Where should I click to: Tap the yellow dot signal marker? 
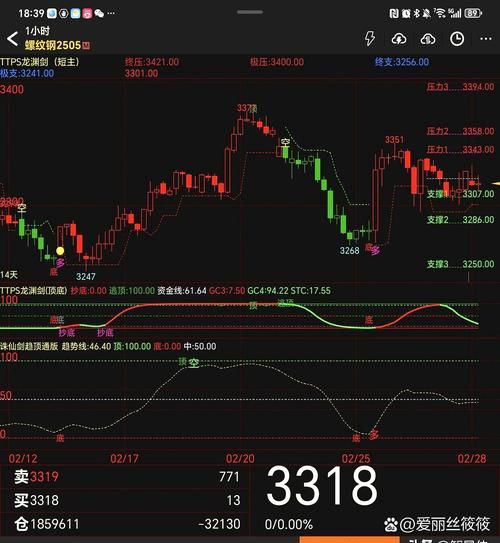point(60,251)
